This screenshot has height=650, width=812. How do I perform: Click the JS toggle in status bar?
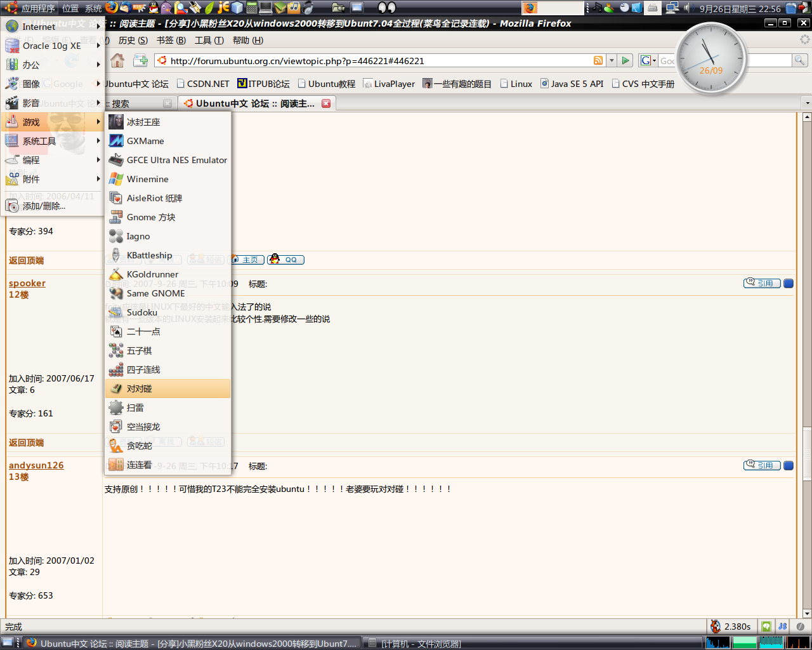pyautogui.click(x=783, y=627)
